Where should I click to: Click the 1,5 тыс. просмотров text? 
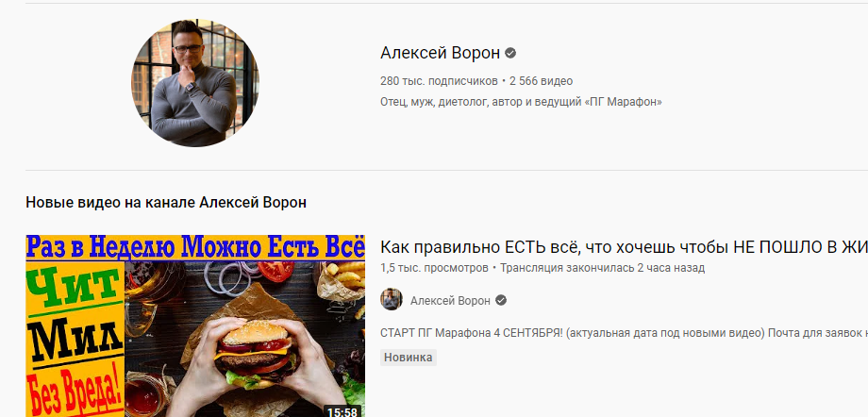coord(435,268)
